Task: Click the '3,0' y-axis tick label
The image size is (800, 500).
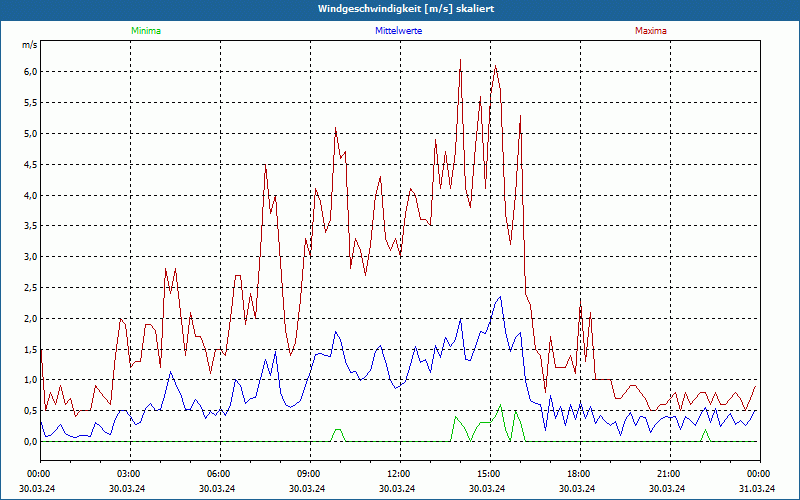Action: click(31, 257)
